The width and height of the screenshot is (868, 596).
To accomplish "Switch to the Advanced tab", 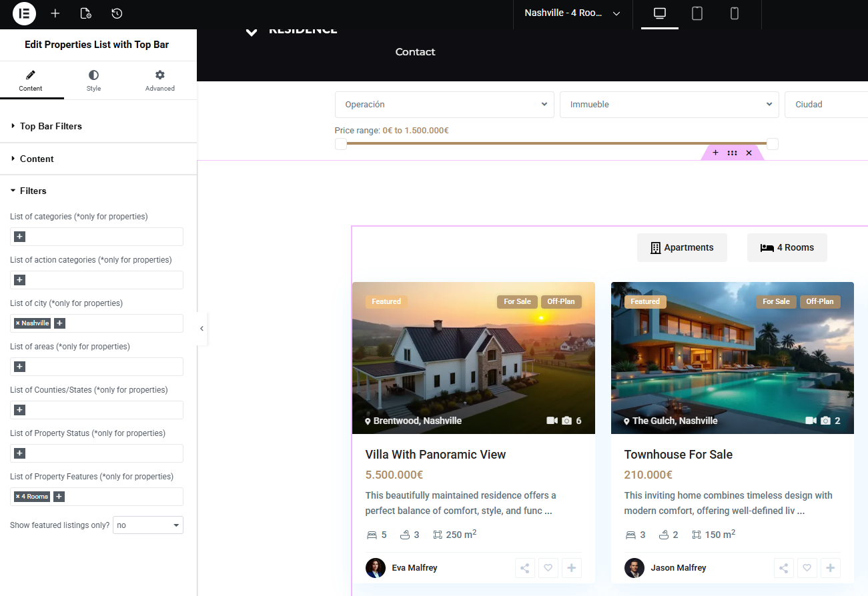I will (x=159, y=80).
